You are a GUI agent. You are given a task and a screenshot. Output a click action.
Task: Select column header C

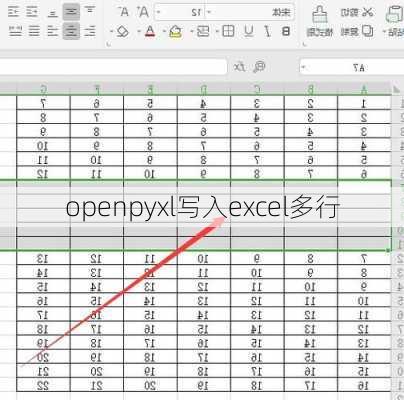pos(257,89)
